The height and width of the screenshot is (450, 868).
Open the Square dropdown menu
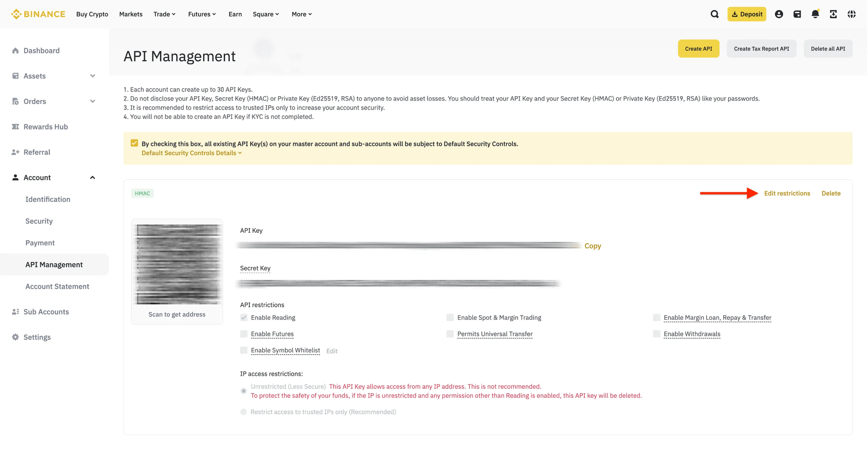(x=266, y=14)
